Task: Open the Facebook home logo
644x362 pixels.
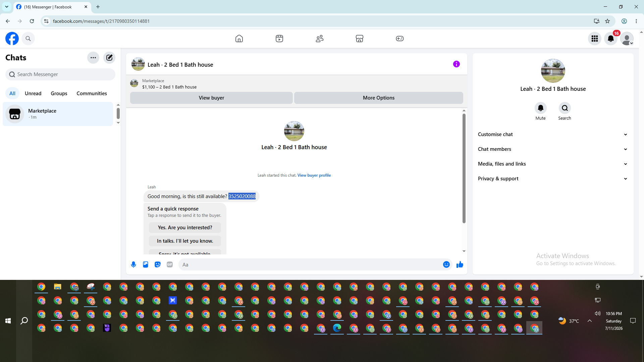Action: pyautogui.click(x=12, y=39)
